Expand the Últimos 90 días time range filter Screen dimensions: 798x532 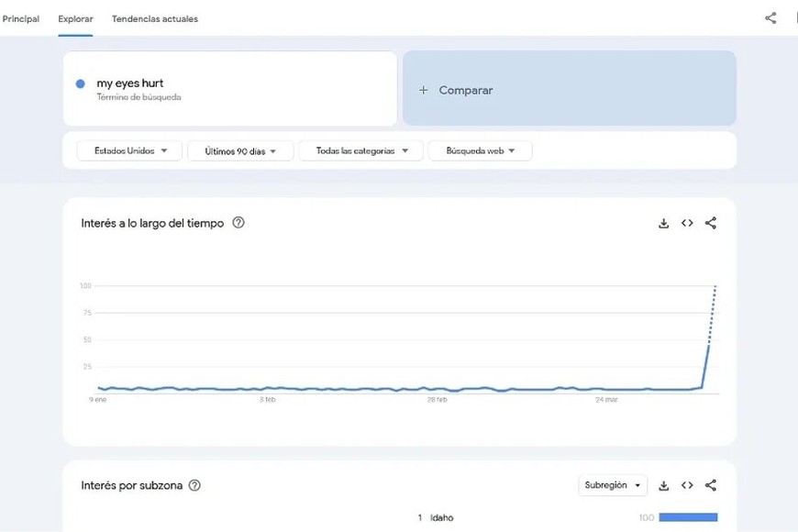[240, 150]
